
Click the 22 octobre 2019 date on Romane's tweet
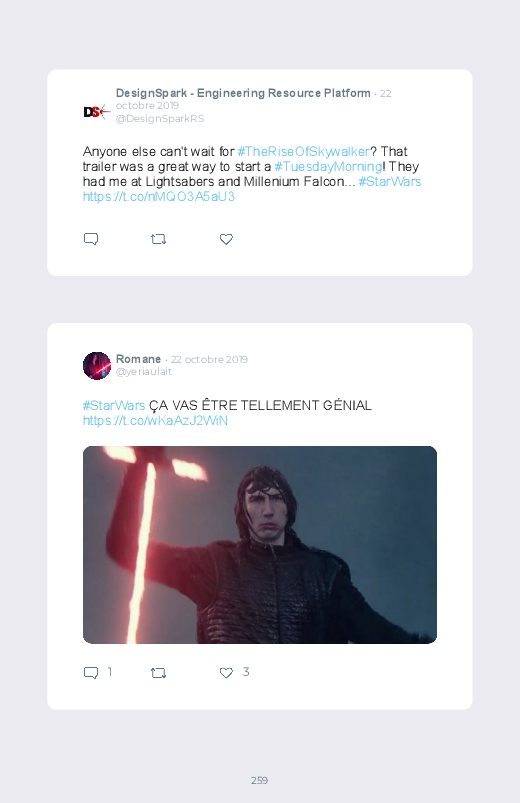coord(210,360)
